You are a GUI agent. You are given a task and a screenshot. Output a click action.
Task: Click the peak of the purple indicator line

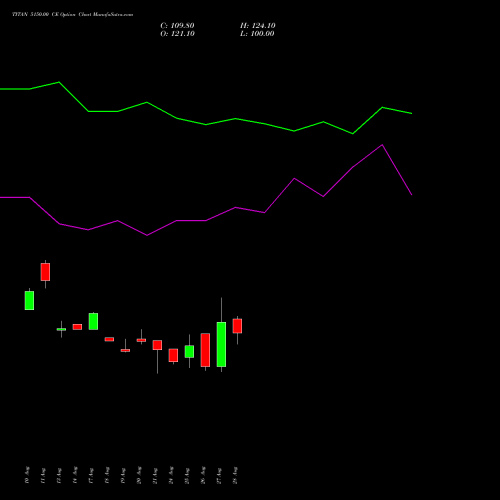(x=382, y=145)
